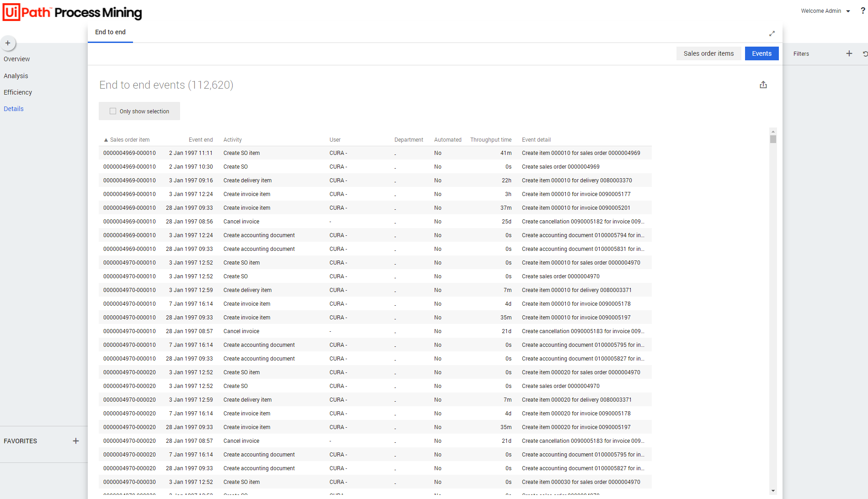
Task: Switch to Sales order items view
Action: [x=708, y=53]
